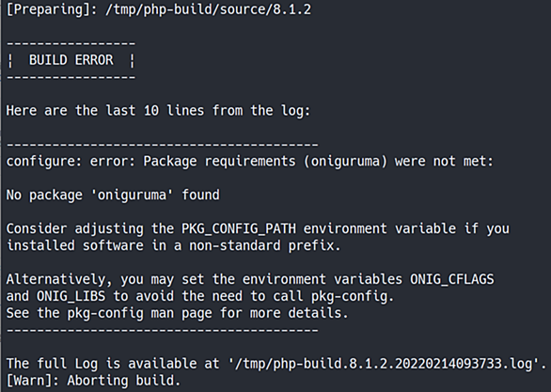Click the ONIG_CFLAGS variable name

(x=452, y=279)
